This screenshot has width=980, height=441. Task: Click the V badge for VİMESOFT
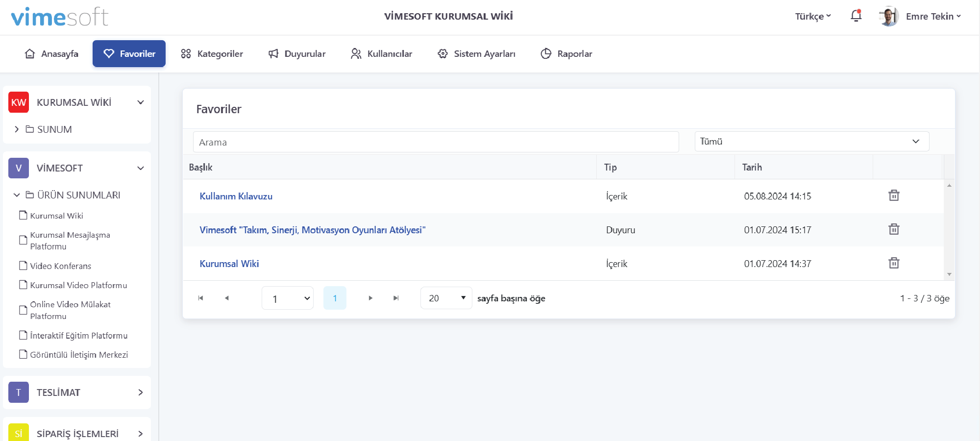click(19, 168)
